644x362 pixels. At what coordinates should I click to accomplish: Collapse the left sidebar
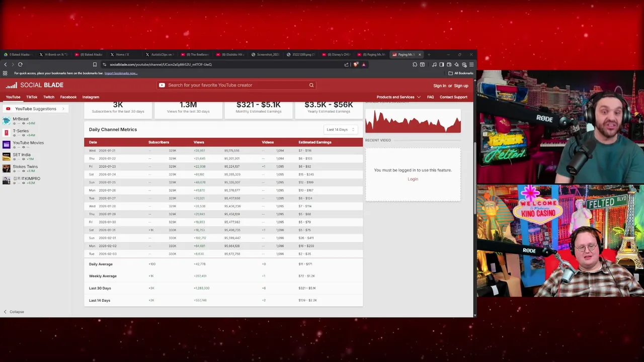pyautogui.click(x=14, y=312)
